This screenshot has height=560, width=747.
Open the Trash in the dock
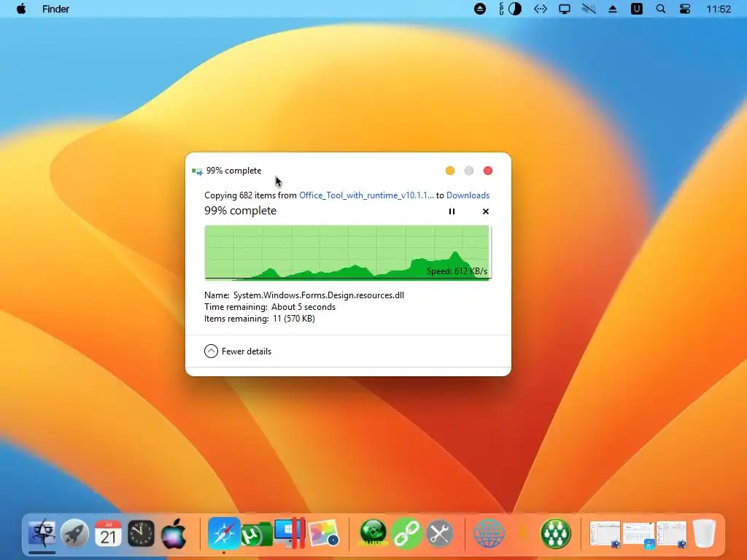coord(705,533)
